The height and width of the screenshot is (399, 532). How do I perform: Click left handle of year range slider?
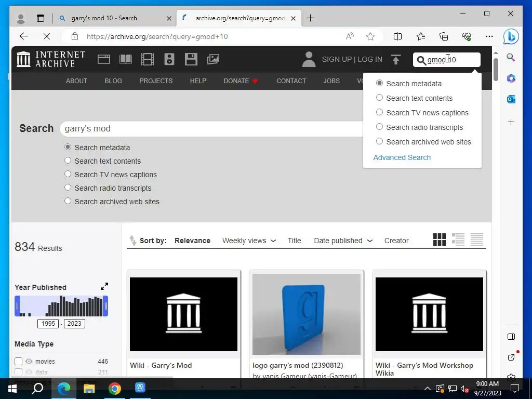(x=17, y=305)
